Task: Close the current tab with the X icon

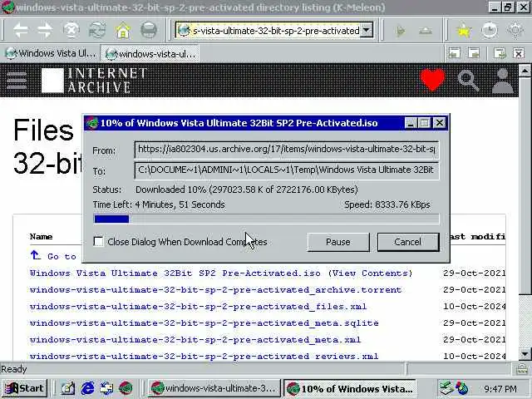Action: point(519,53)
